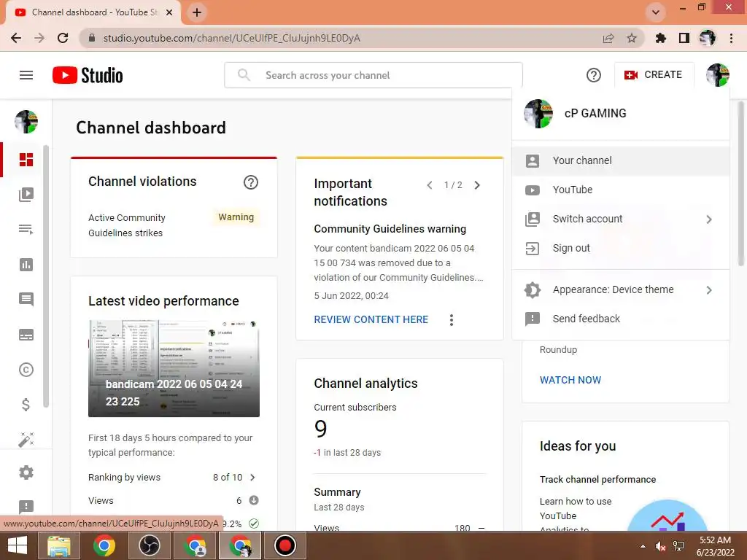Click the Warning badge under Channel violations

[236, 217]
